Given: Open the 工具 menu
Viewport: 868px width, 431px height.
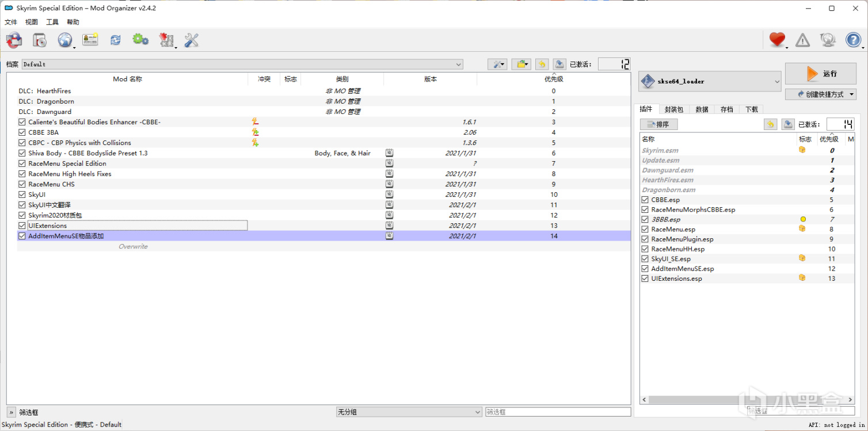Looking at the screenshot, I should point(52,22).
